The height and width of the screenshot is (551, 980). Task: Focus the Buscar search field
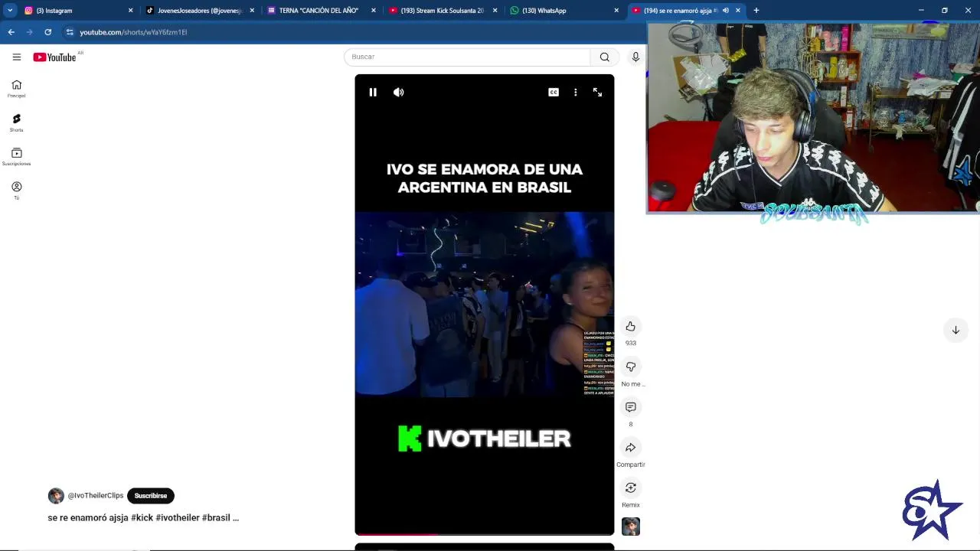468,57
